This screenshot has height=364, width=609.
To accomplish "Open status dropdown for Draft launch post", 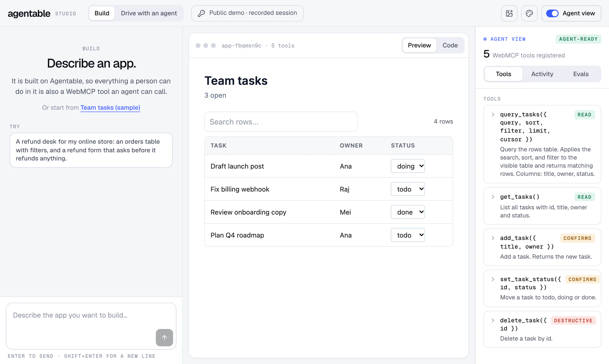I will coord(408,166).
